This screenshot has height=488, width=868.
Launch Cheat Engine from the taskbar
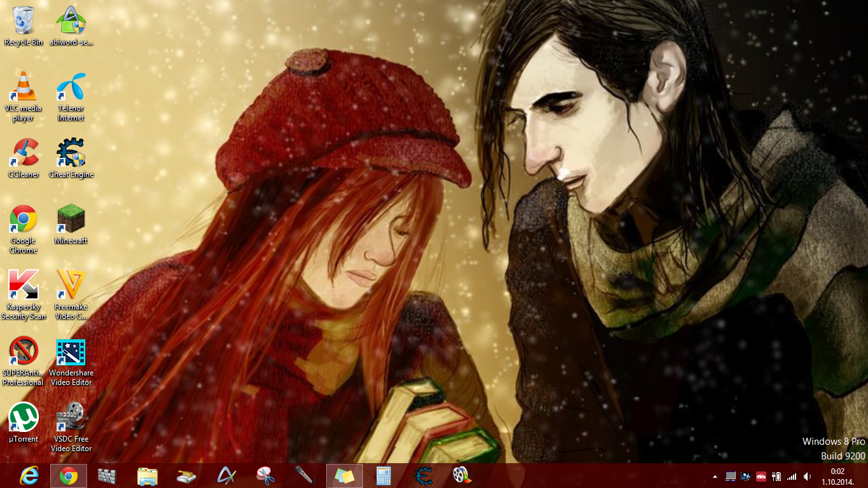pyautogui.click(x=424, y=476)
